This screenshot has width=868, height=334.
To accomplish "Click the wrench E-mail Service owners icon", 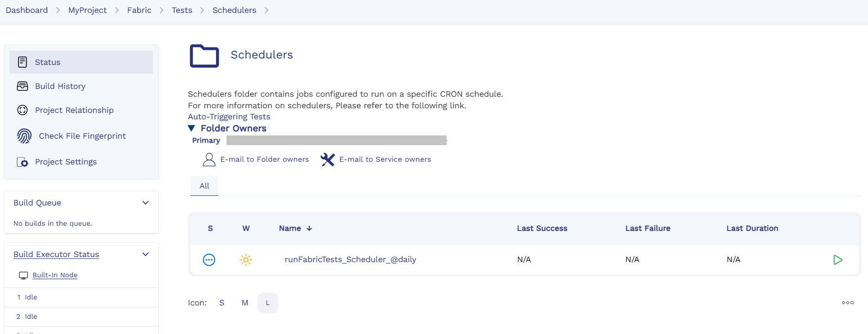I will click(x=327, y=159).
